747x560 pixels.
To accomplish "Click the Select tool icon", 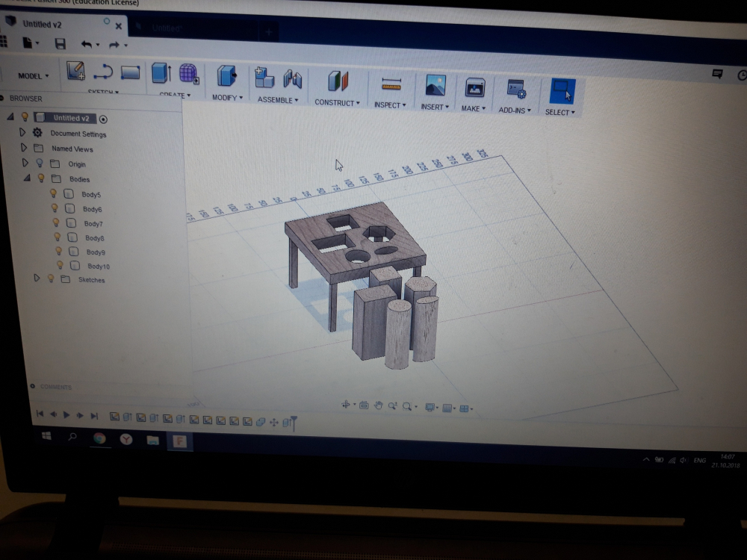I will coord(562,91).
